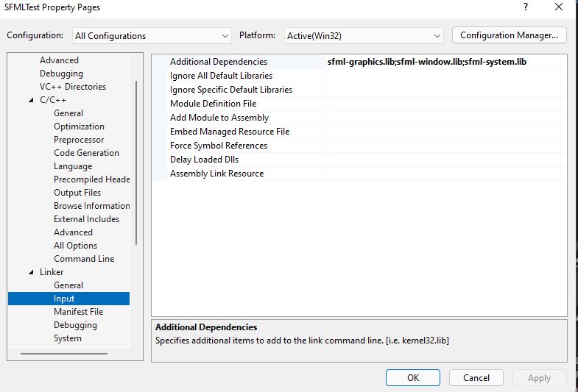
Task: Collapse the Linker tree node
Action: pyautogui.click(x=32, y=272)
